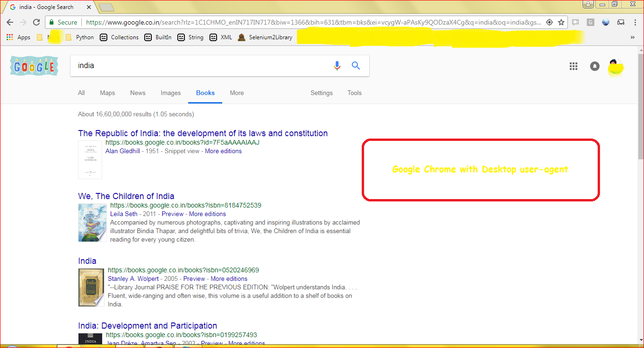Click the video chat extension icon
Screen dimensions: 644x348
[x=575, y=22]
